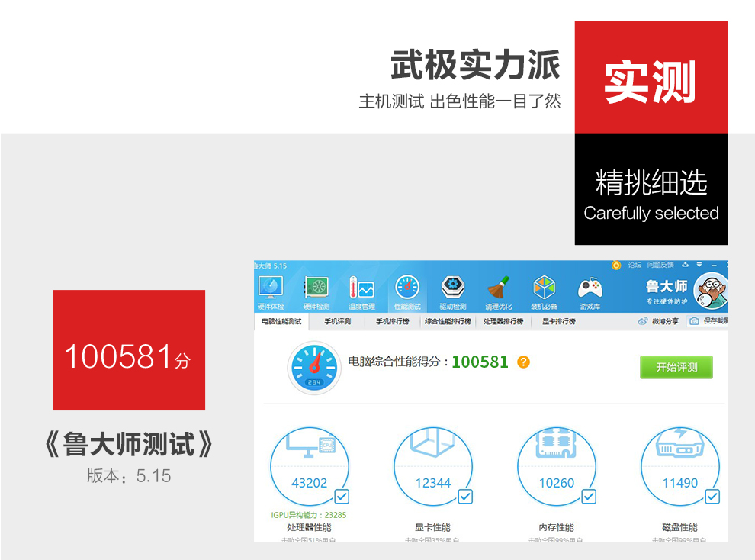The width and height of the screenshot is (755, 560).
Task: Toggle the disk test checkbox near 11490
Action: pyautogui.click(x=712, y=497)
